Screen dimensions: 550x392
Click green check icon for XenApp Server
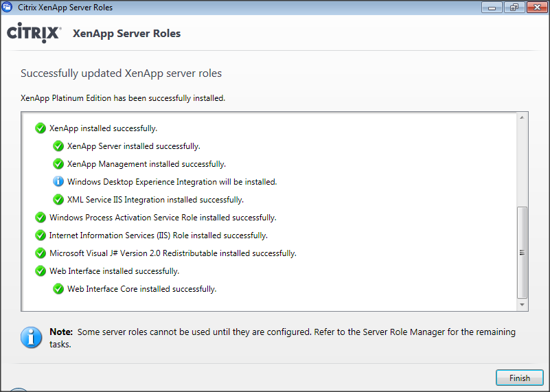point(58,146)
